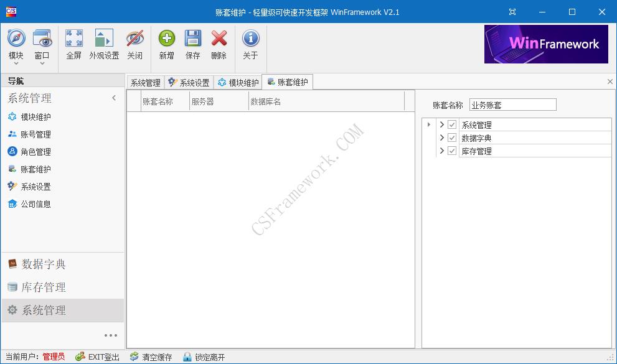The height and width of the screenshot is (364, 617).
Task: Click the 保存 (save) toolbar icon
Action: [x=193, y=44]
